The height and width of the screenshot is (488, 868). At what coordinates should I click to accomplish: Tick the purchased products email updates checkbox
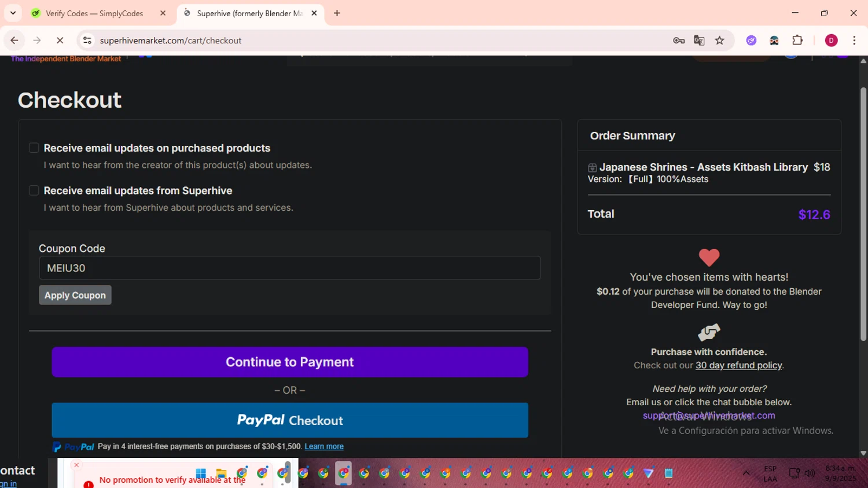(x=34, y=148)
